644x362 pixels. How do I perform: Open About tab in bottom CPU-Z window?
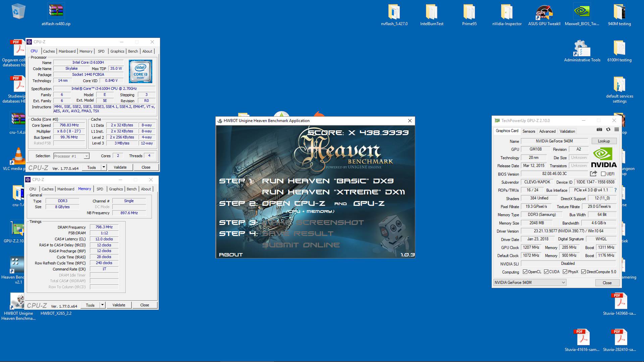tap(146, 189)
